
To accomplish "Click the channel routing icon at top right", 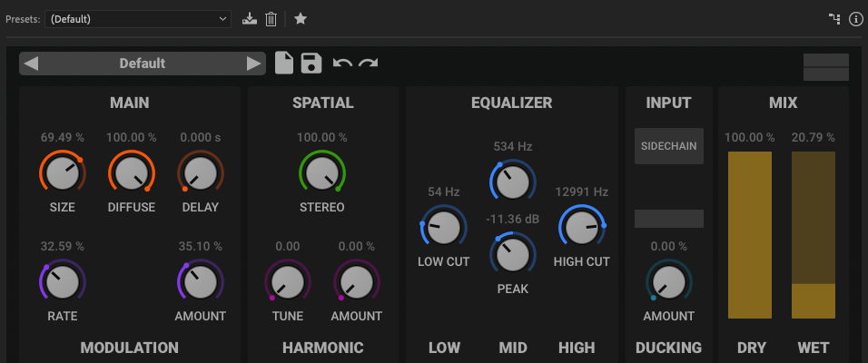I will (x=834, y=18).
